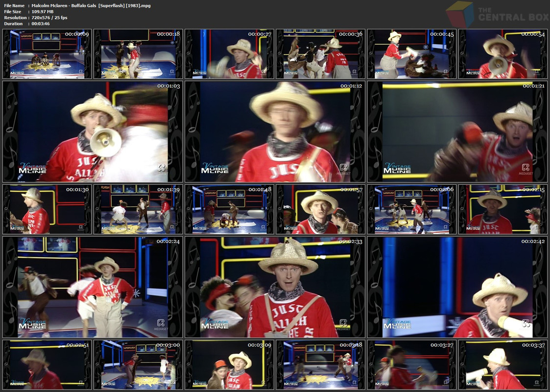Choose the frame stamped 00:03:27
This screenshot has width=550, height=392.
(412, 365)
